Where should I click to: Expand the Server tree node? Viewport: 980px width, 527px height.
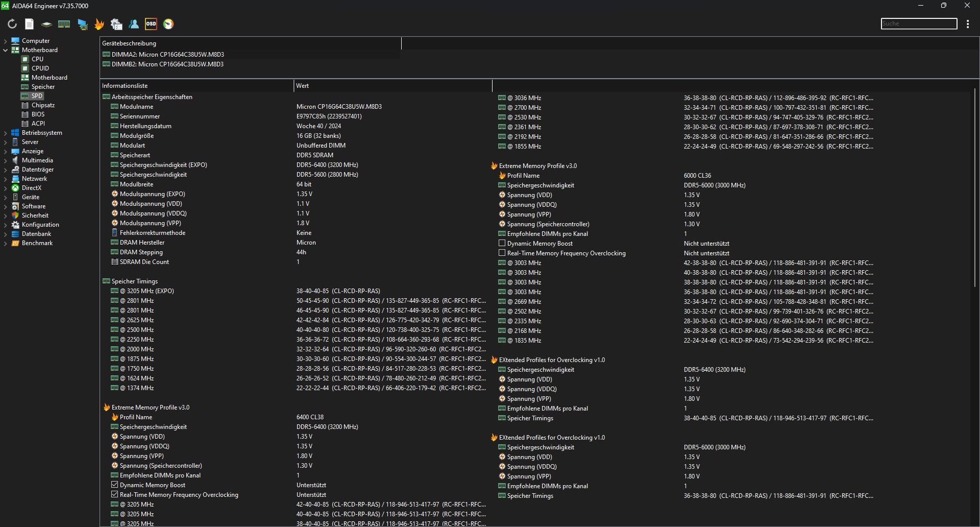pyautogui.click(x=6, y=142)
